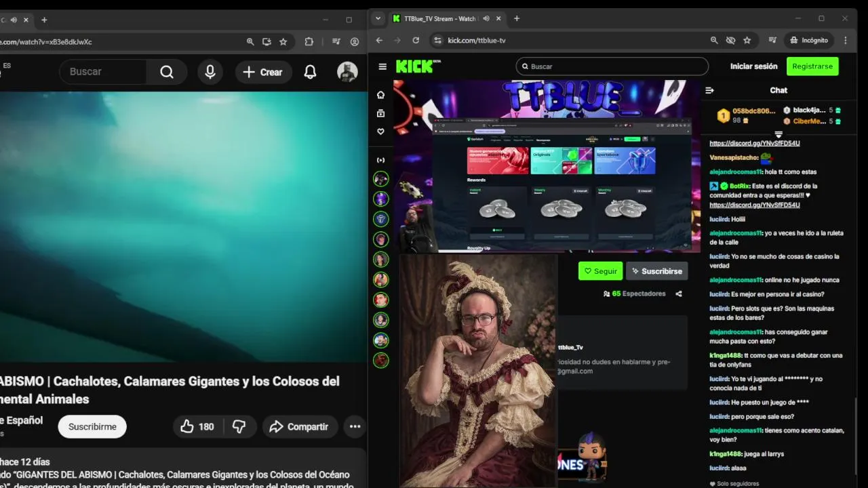Image resolution: width=868 pixels, height=488 pixels.
Task: Bookmark the YouTube page with star
Action: pos(283,41)
